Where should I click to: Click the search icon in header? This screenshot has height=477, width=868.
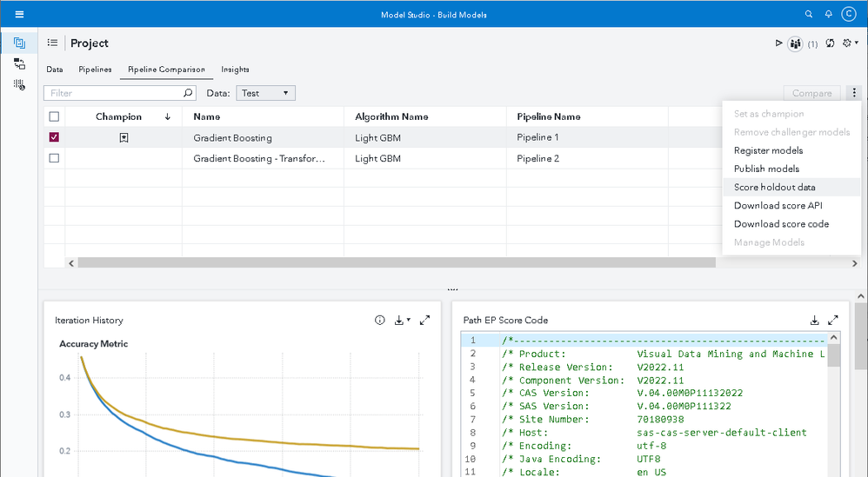click(809, 15)
